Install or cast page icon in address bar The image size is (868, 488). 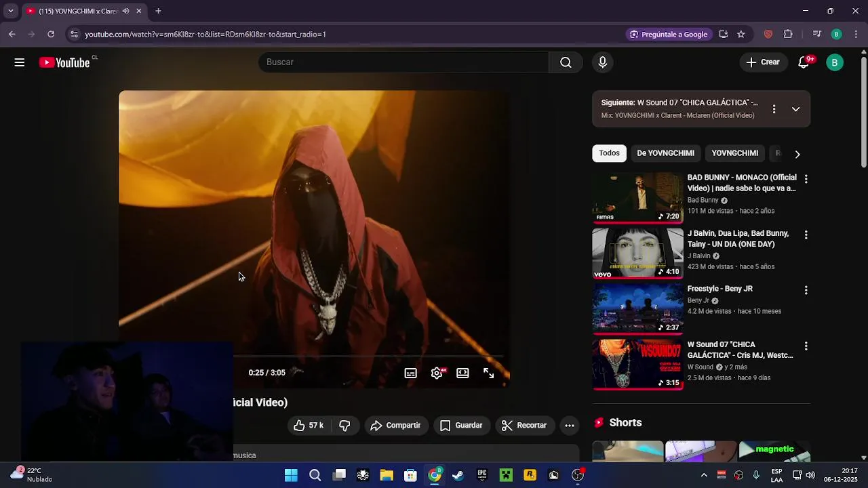click(724, 34)
